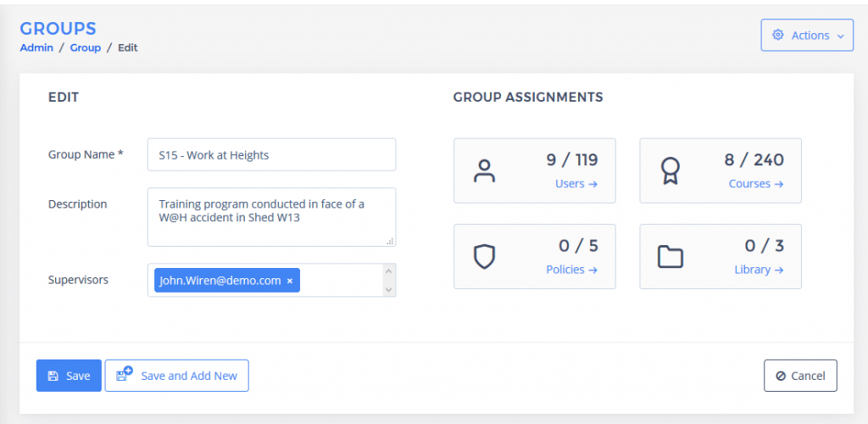Open the Policies assignment link
This screenshot has width=868, height=424.
pos(572,270)
